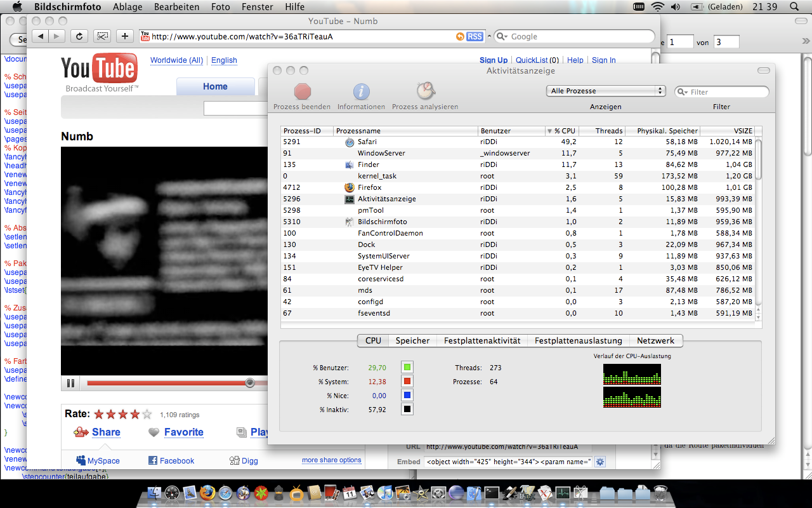Open Spotlight search in the menu bar
The height and width of the screenshot is (508, 812).
pyautogui.click(x=794, y=7)
